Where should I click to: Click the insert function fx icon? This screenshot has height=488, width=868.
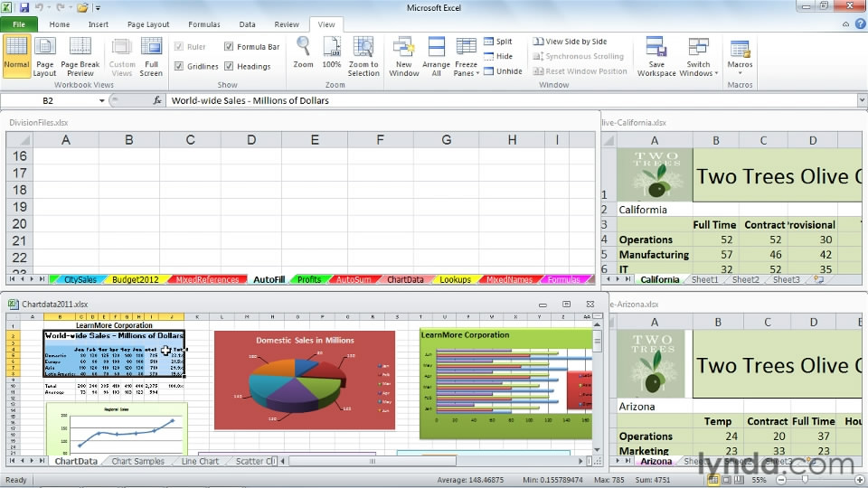point(157,100)
